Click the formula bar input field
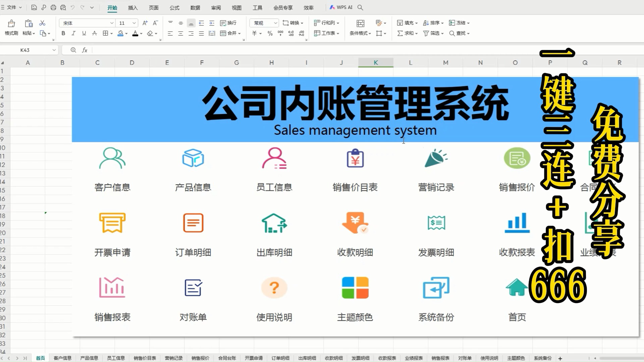Image resolution: width=644 pixels, height=362 pixels. [367, 50]
